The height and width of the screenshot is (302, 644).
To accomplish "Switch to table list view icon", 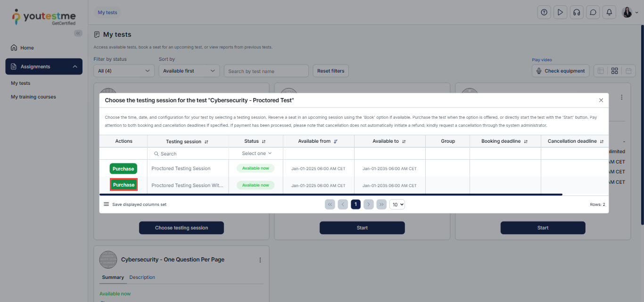I will click(x=601, y=71).
